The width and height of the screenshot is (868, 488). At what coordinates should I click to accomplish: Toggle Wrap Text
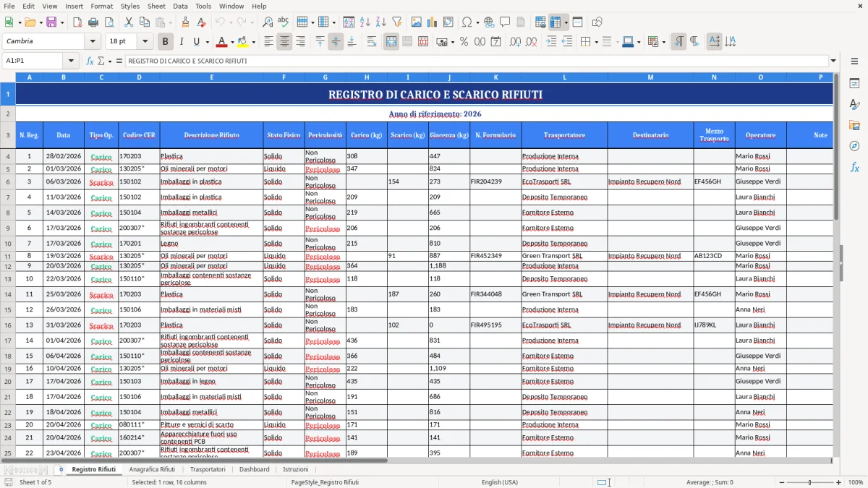[x=372, y=42]
